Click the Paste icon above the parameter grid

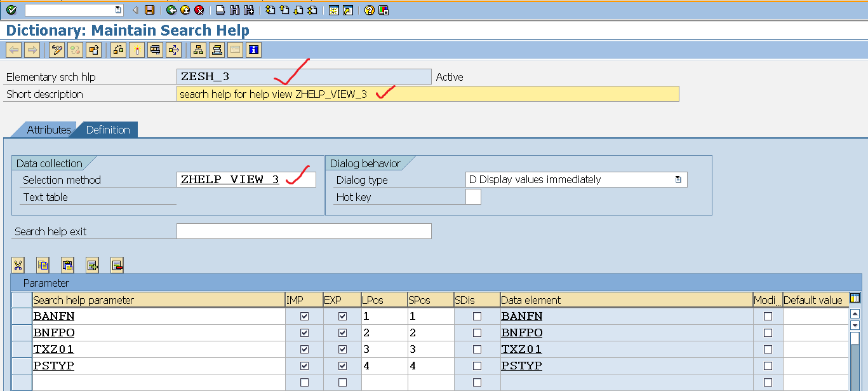pos(67,265)
